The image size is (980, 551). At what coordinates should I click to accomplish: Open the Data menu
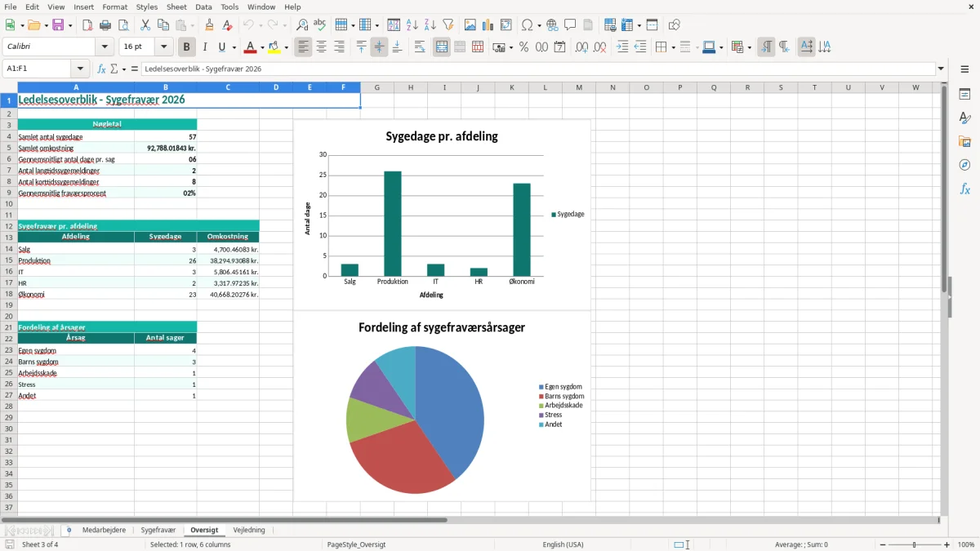(203, 7)
